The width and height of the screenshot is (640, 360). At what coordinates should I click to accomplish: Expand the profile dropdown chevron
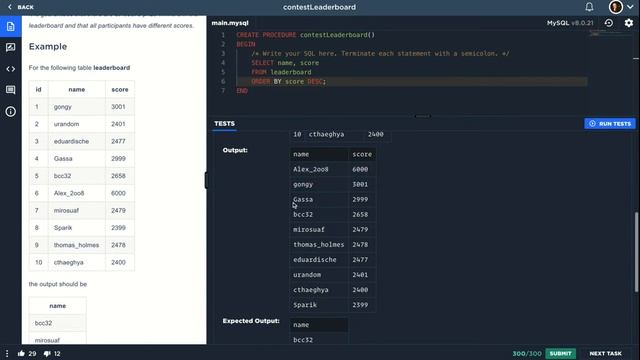click(x=630, y=7)
